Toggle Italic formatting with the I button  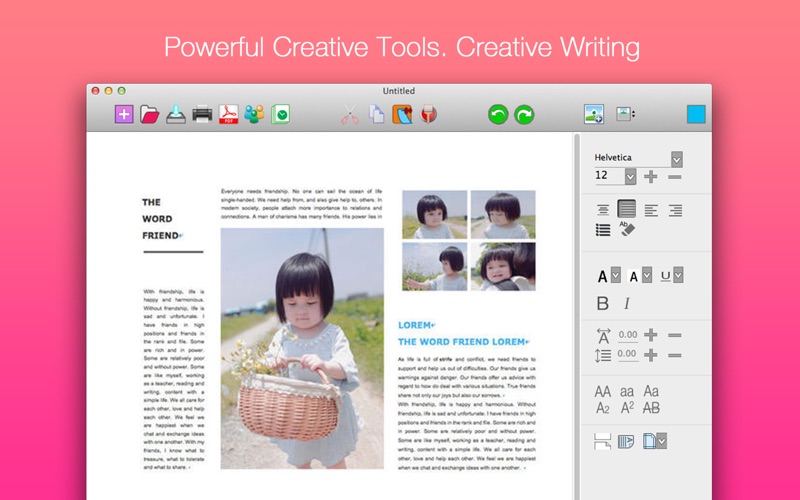coord(627,304)
